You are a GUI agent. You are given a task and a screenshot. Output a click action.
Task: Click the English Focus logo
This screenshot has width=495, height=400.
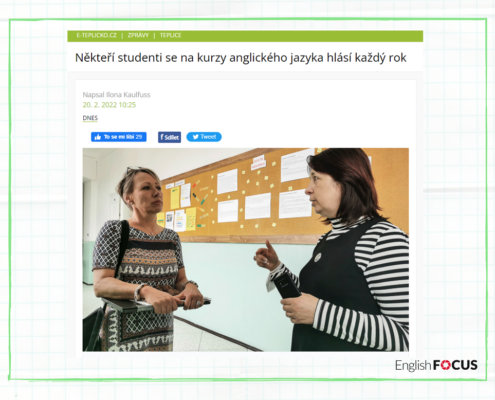pos(436,365)
